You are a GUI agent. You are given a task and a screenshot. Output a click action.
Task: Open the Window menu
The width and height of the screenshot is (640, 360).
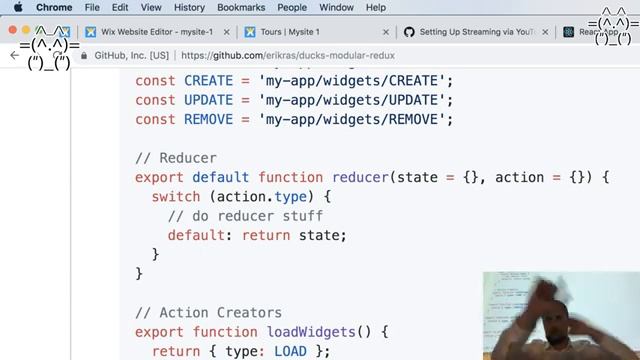pyautogui.click(x=336, y=7)
